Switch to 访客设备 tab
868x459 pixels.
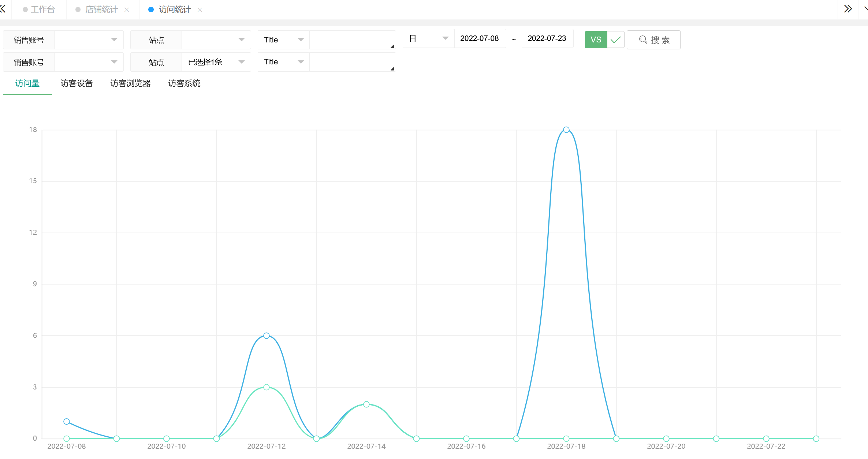77,84
